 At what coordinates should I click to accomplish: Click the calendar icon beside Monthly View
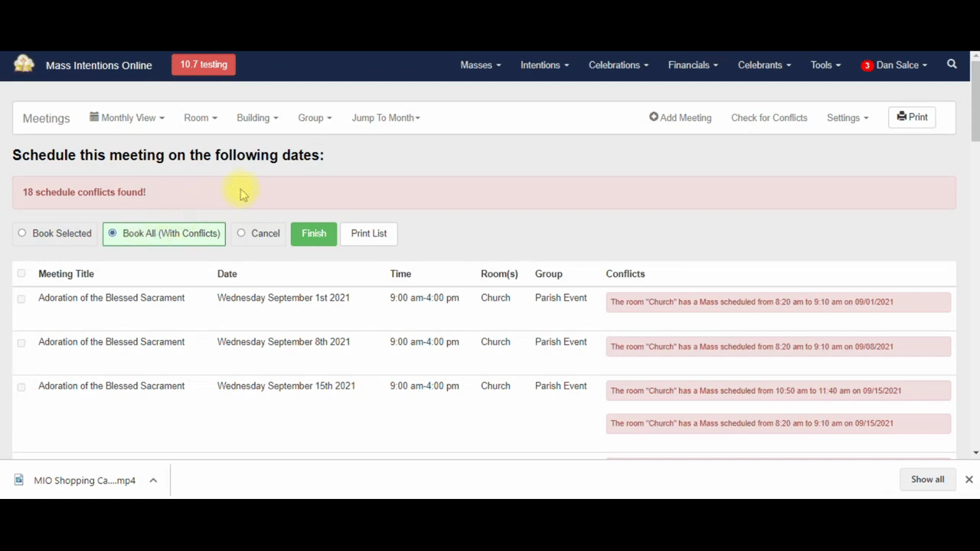pyautogui.click(x=94, y=117)
